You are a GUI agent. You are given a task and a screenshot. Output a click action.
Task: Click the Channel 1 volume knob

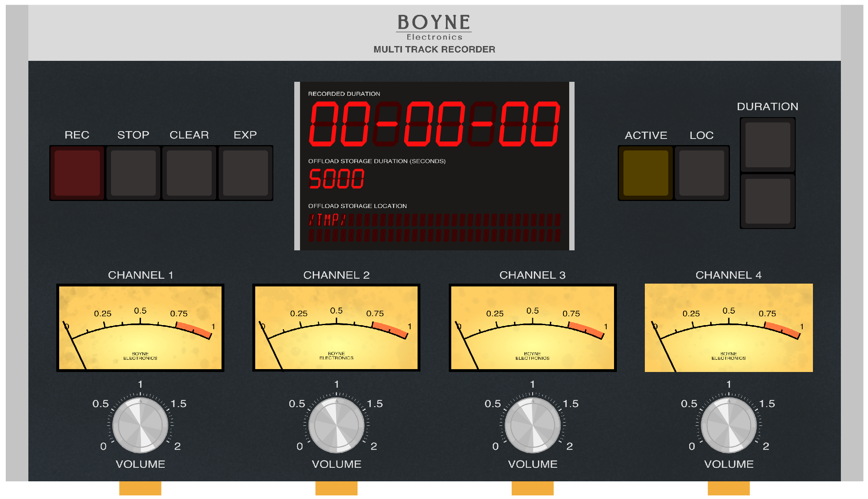tap(140, 425)
